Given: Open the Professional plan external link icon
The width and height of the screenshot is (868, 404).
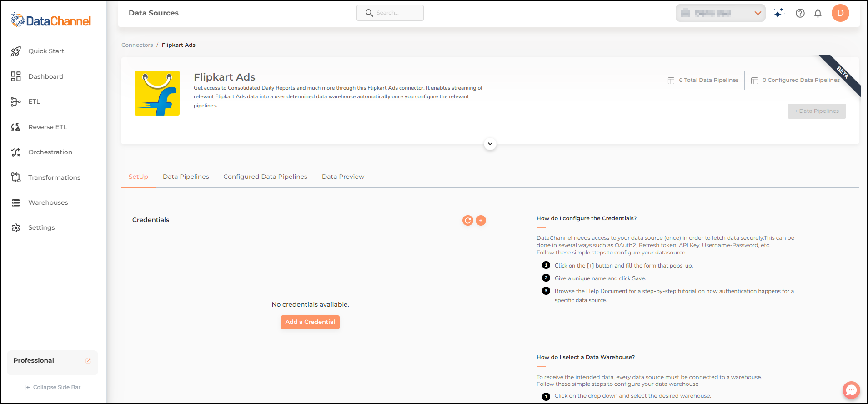Looking at the screenshot, I should [x=88, y=361].
